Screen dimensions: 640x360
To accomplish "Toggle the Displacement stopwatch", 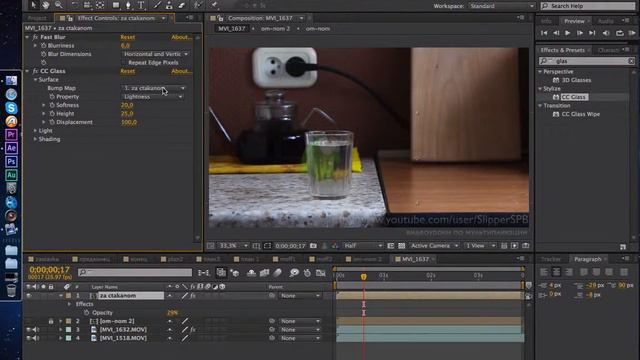I will pos(52,122).
